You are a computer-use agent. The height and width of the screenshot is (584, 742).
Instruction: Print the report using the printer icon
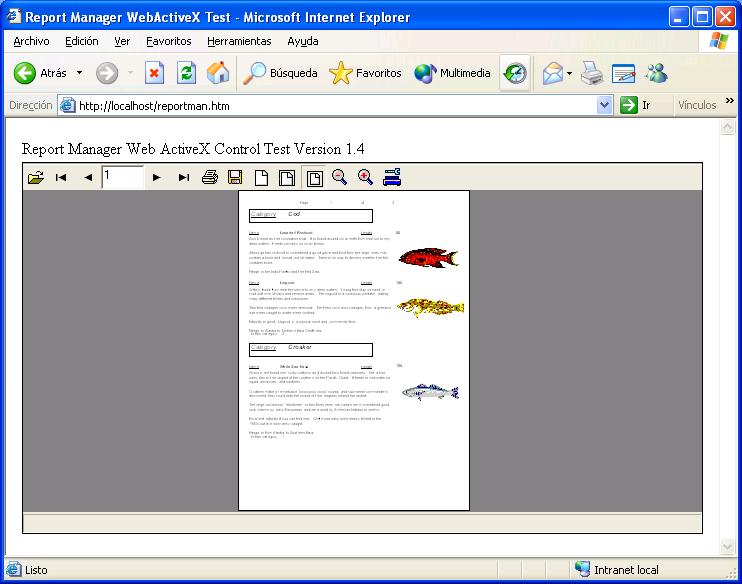tap(210, 178)
